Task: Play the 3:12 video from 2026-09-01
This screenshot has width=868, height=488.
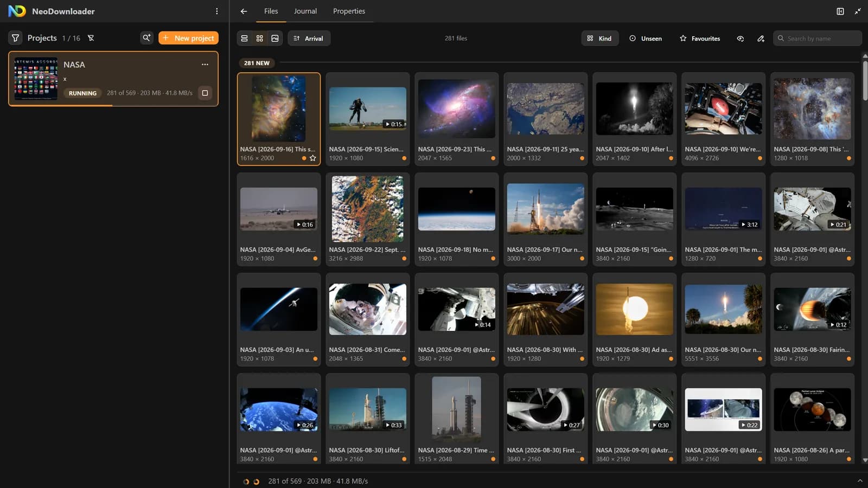Action: click(x=724, y=209)
